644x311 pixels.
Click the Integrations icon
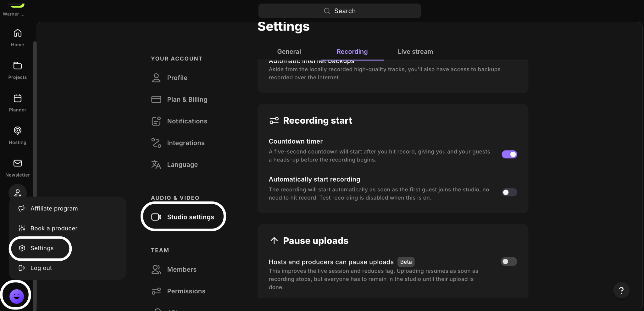coord(156,143)
